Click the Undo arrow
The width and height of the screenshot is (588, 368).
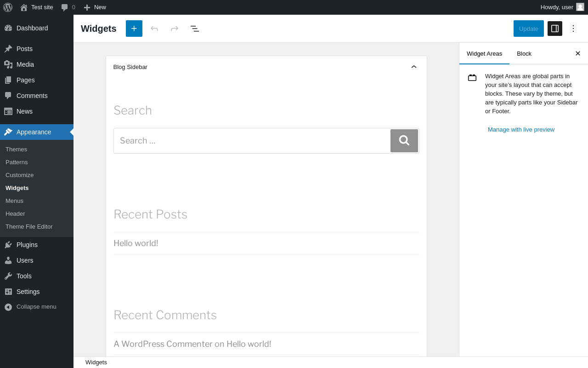(154, 29)
